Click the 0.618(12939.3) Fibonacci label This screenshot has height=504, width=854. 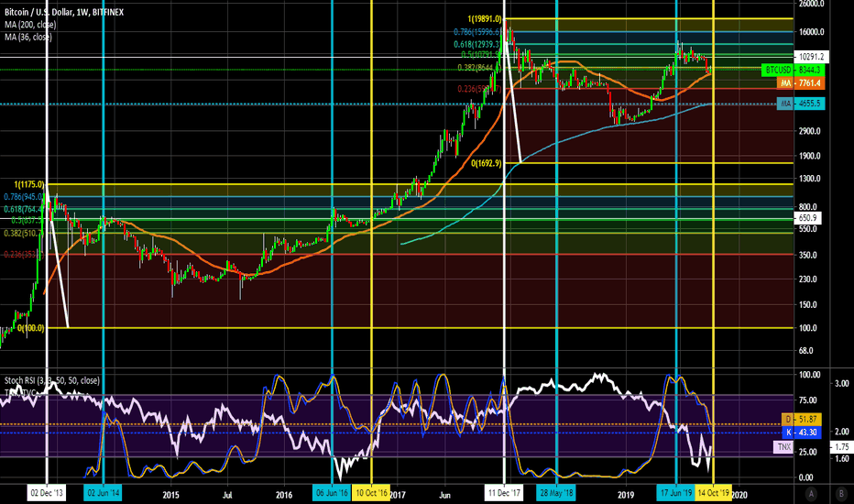pos(477,44)
